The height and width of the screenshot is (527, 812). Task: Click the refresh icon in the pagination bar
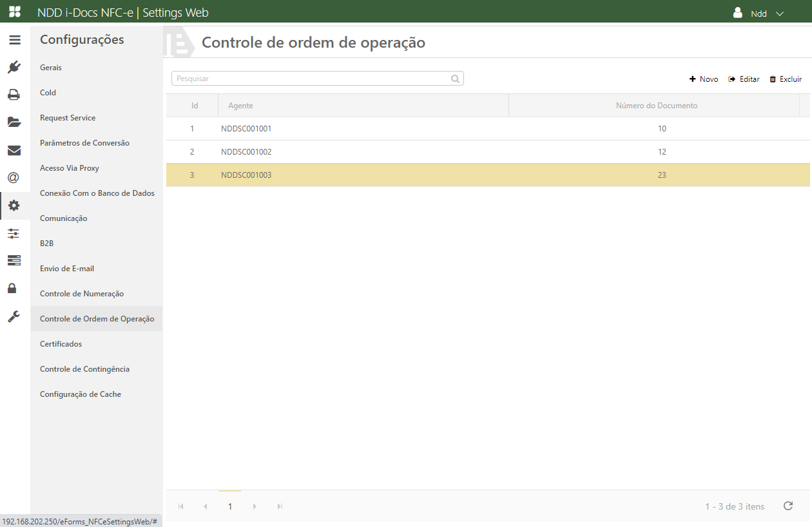tap(788, 506)
